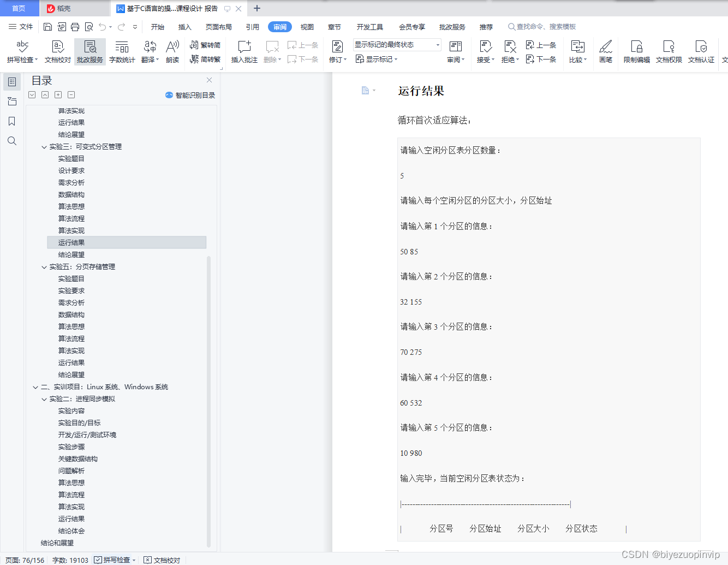Open Print Preview from quick access toolbar
This screenshot has height=565, width=728.
pos(89,27)
